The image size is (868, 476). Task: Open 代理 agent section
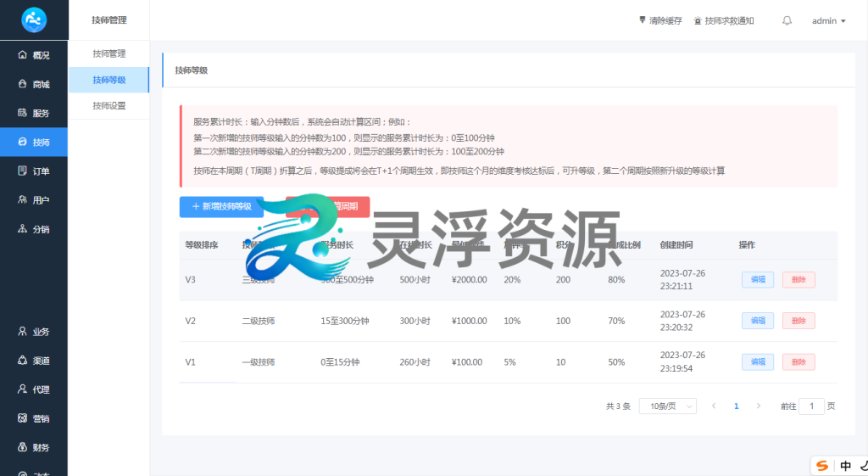[x=34, y=389]
